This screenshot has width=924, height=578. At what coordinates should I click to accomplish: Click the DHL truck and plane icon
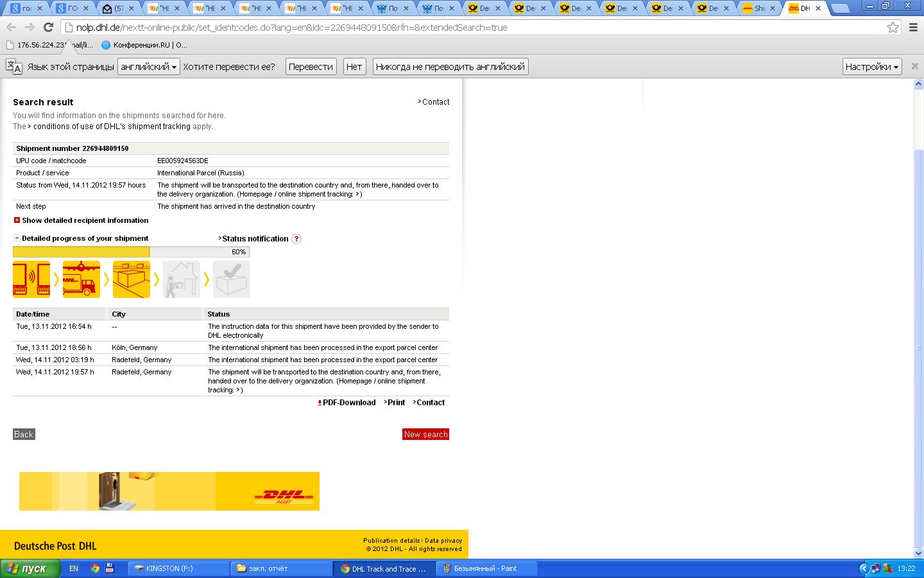click(81, 279)
